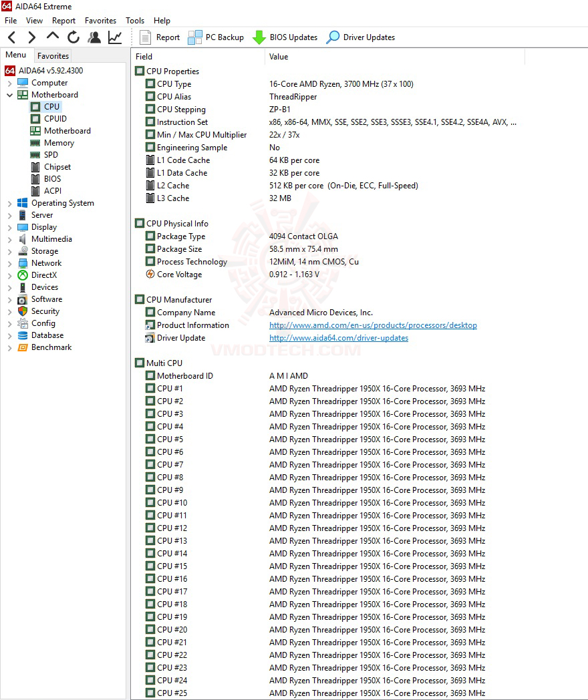Expand the Computer tree node
The image size is (588, 700).
[9, 83]
